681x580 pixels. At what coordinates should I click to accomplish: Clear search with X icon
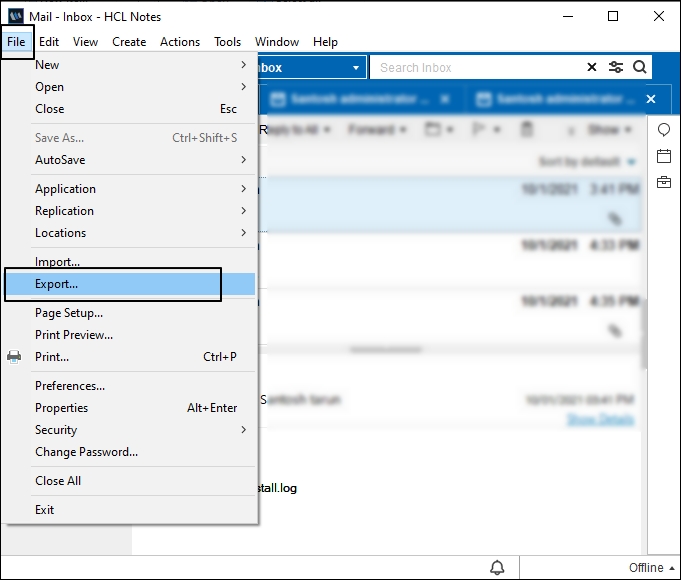(x=592, y=67)
